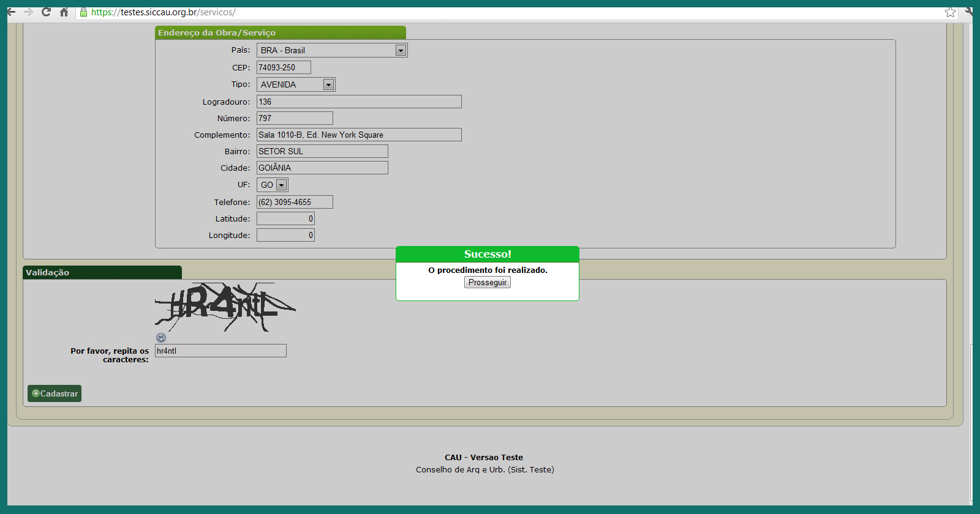Screen dimensions: 980x514
Task: Open the Tipo dropdown showing AVENIDA
Action: click(x=296, y=84)
